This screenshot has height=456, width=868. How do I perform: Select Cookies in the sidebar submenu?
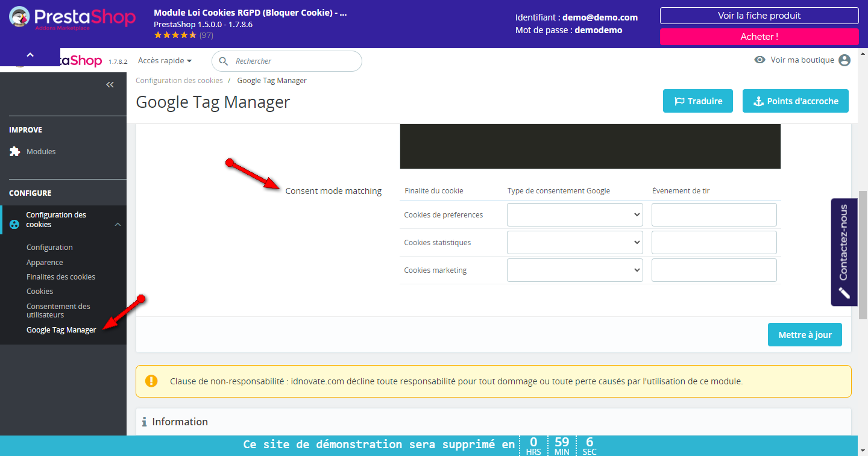point(40,292)
